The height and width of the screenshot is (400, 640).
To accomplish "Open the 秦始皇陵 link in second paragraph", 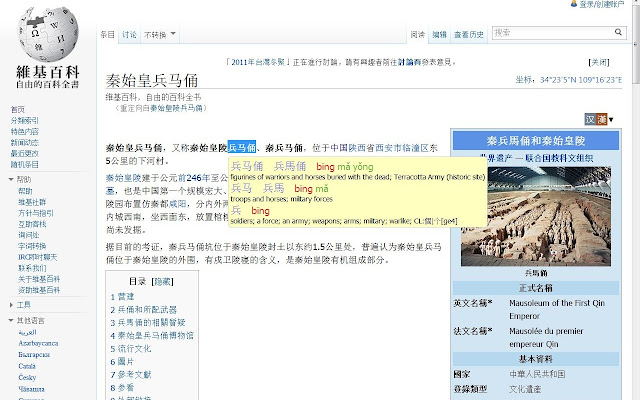I will [x=123, y=178].
